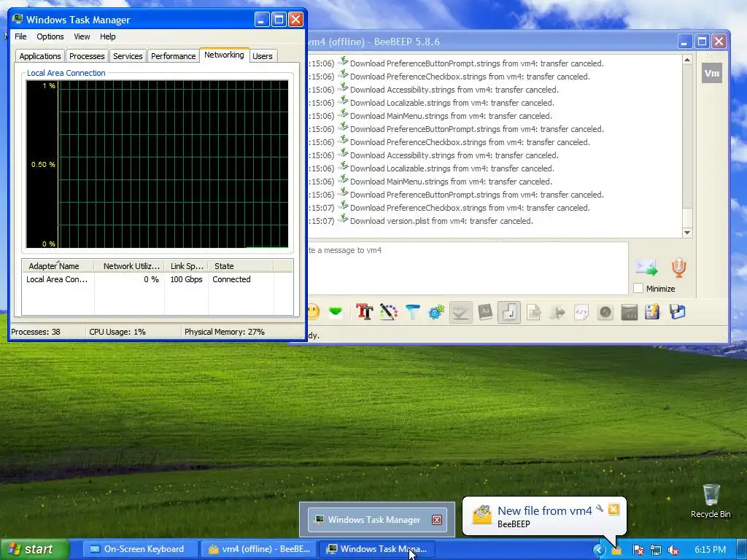Click the send message envelope arrow button
This screenshot has height=560, width=747.
coord(646,268)
